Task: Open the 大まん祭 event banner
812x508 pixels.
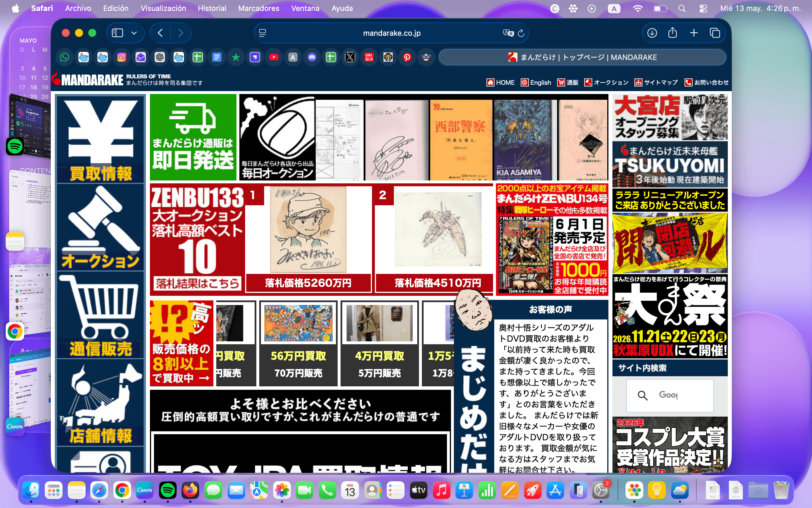Action: [x=670, y=316]
